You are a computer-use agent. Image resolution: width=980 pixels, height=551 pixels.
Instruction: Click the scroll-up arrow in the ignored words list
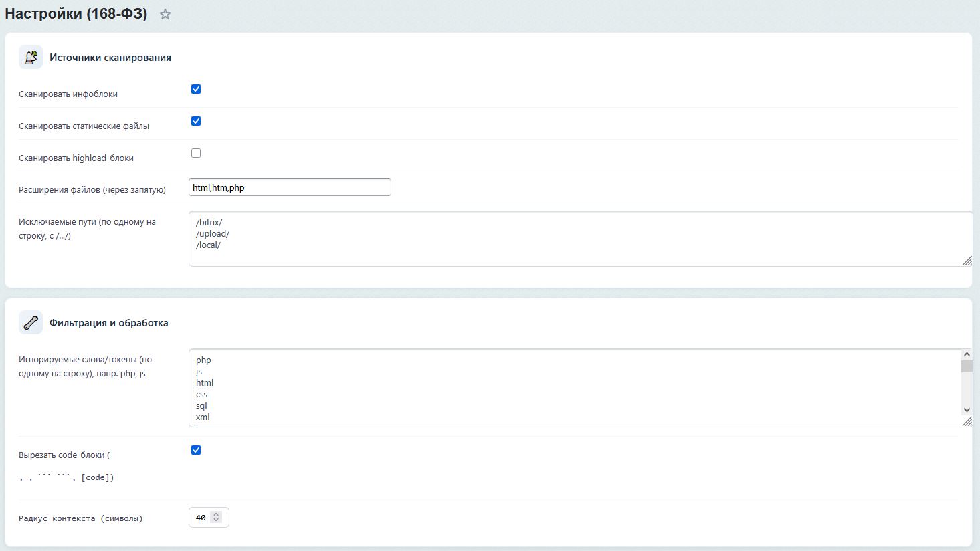point(967,354)
